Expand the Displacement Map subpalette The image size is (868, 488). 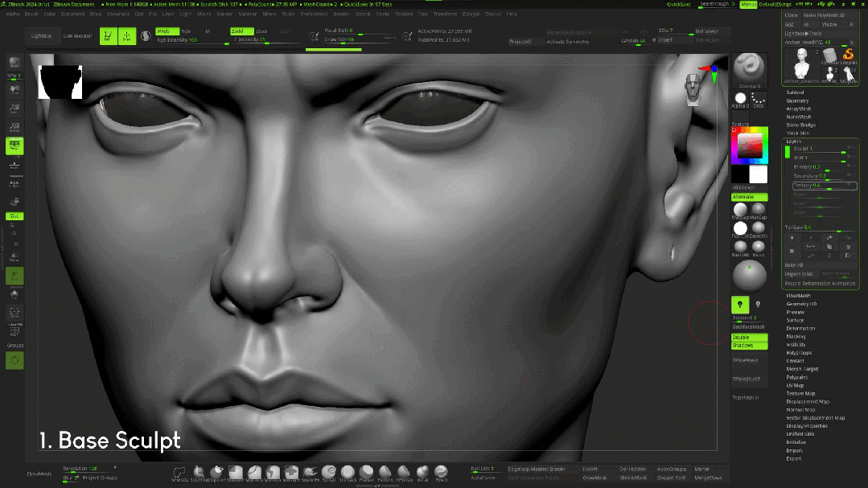[808, 402]
